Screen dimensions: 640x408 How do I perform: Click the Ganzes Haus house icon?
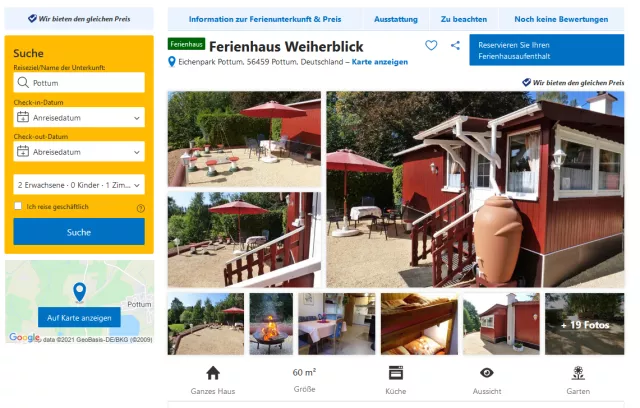[213, 373]
